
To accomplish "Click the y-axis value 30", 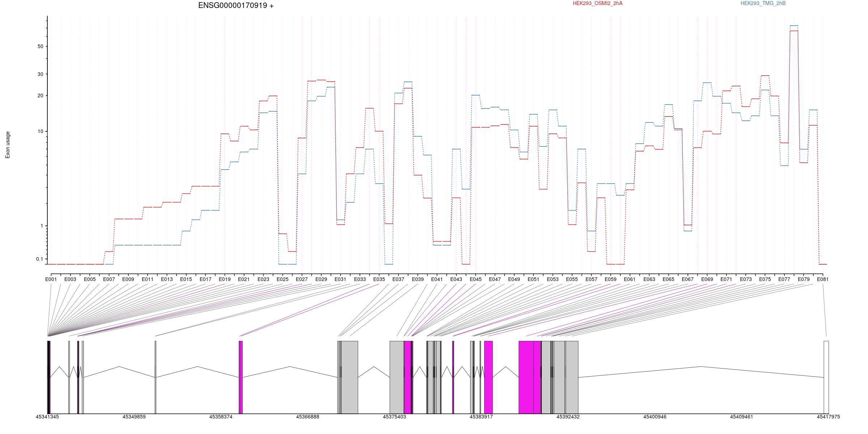I will pyautogui.click(x=40, y=74).
